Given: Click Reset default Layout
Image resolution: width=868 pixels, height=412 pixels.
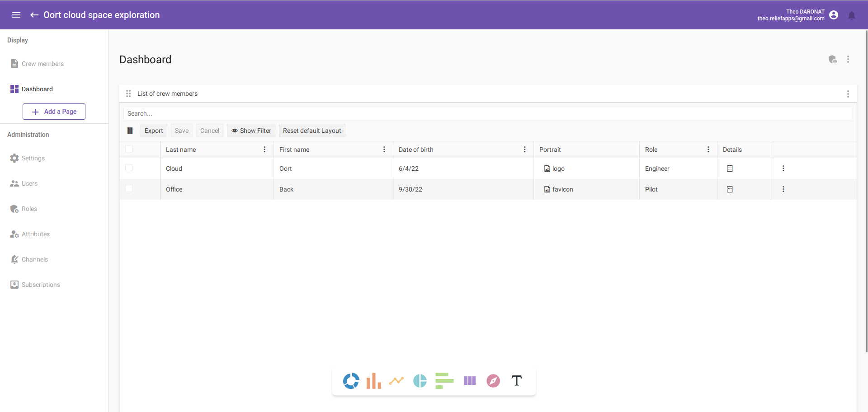Looking at the screenshot, I should (312, 131).
